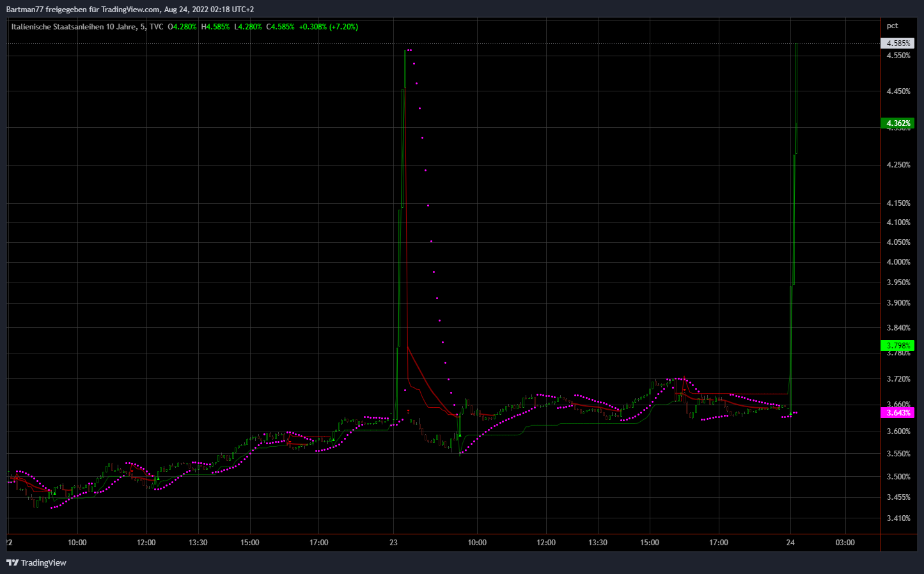
Task: Click the '3.600%' price scale label
Action: pos(898,431)
